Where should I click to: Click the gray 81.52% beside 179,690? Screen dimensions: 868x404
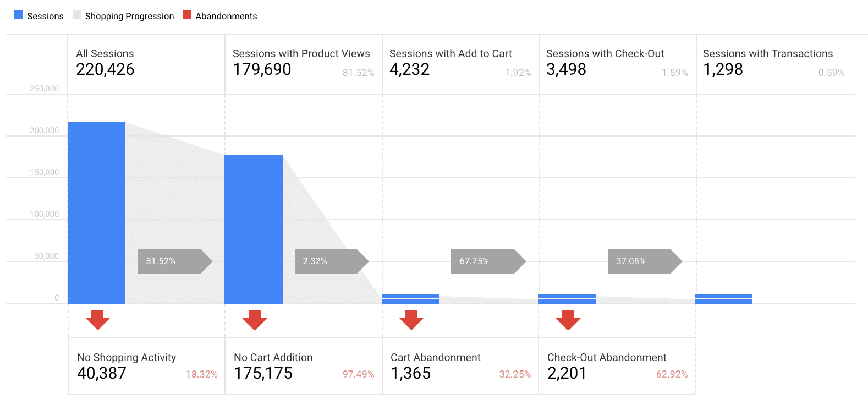(x=359, y=73)
